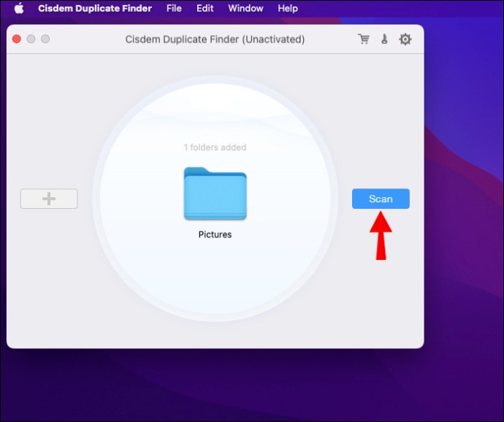This screenshot has height=422, width=504.
Task: Open the shopping cart purchase icon
Action: pyautogui.click(x=364, y=39)
